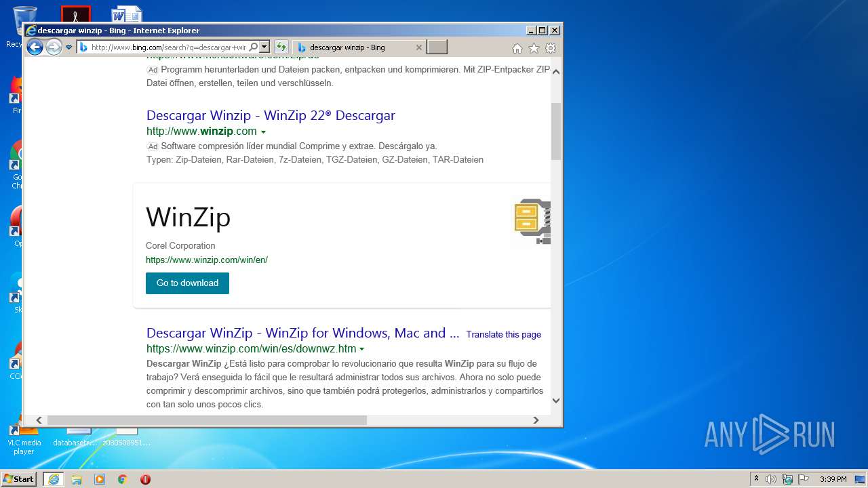
Task: Click https://www.winzip.com/win/en/ link
Action: (x=207, y=260)
